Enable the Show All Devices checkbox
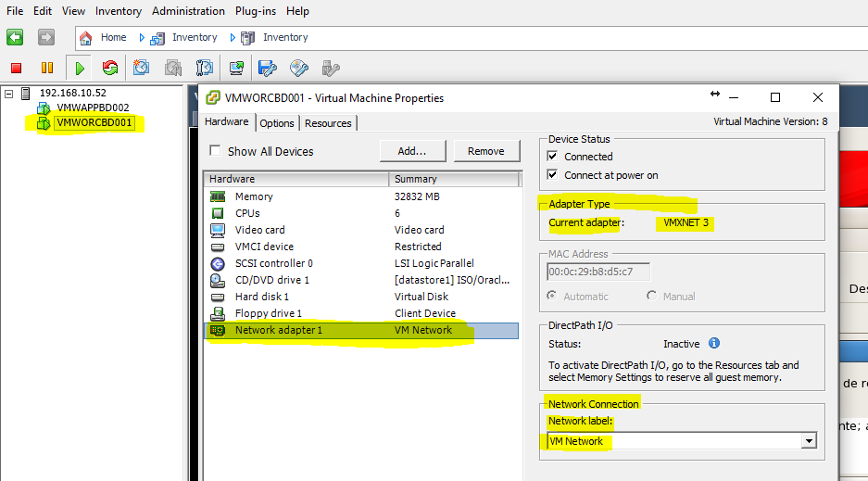The image size is (868, 481). 215,151
